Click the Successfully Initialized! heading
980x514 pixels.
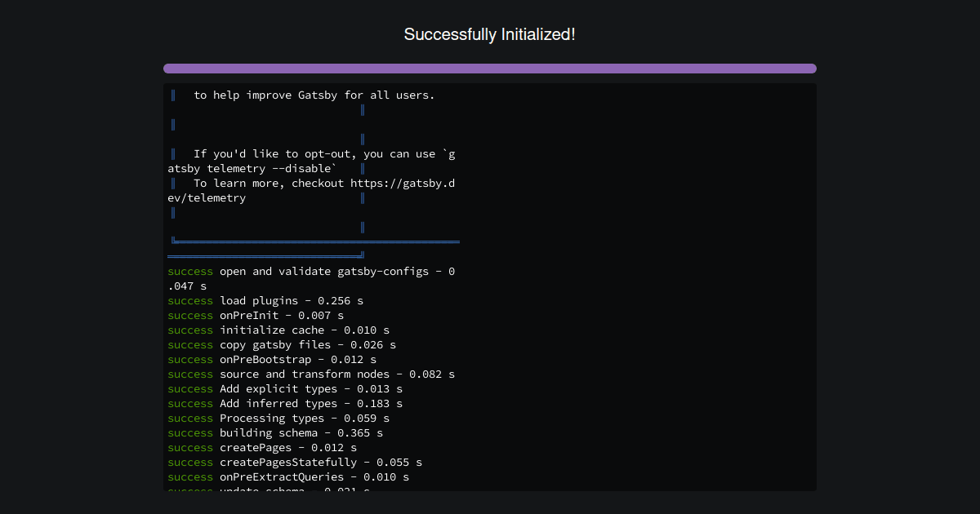click(x=489, y=34)
